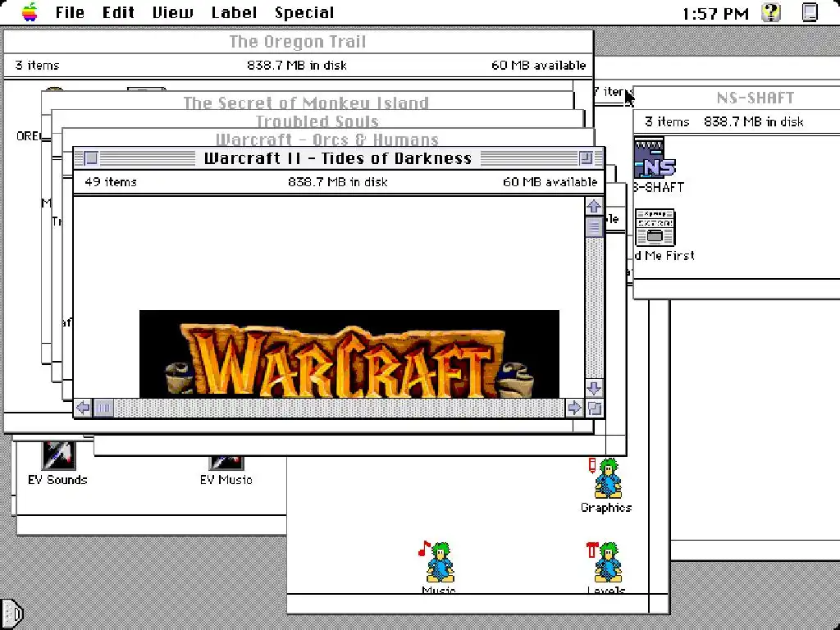This screenshot has width=840, height=630.
Task: Select the Read Me First document icon
Action: pos(655,227)
